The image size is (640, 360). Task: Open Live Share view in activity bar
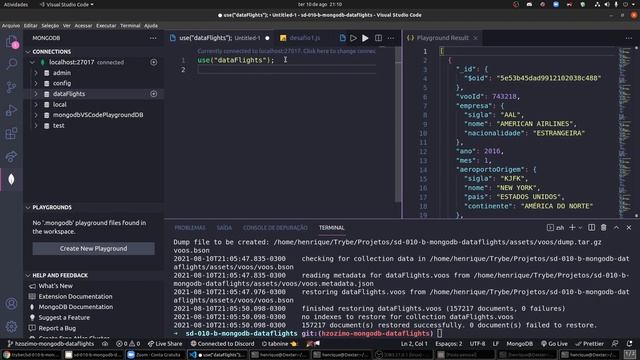pos(11,156)
